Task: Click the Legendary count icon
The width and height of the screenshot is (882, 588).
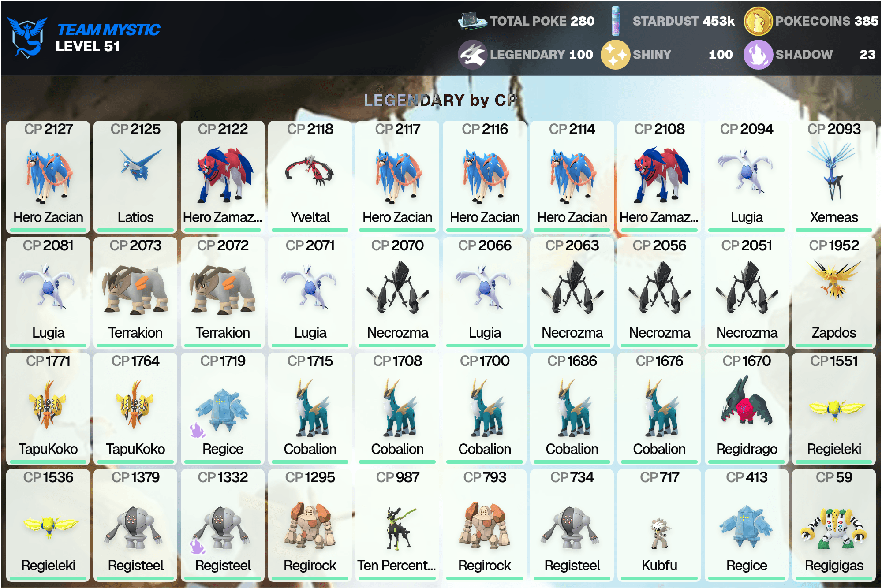Action: [472, 55]
